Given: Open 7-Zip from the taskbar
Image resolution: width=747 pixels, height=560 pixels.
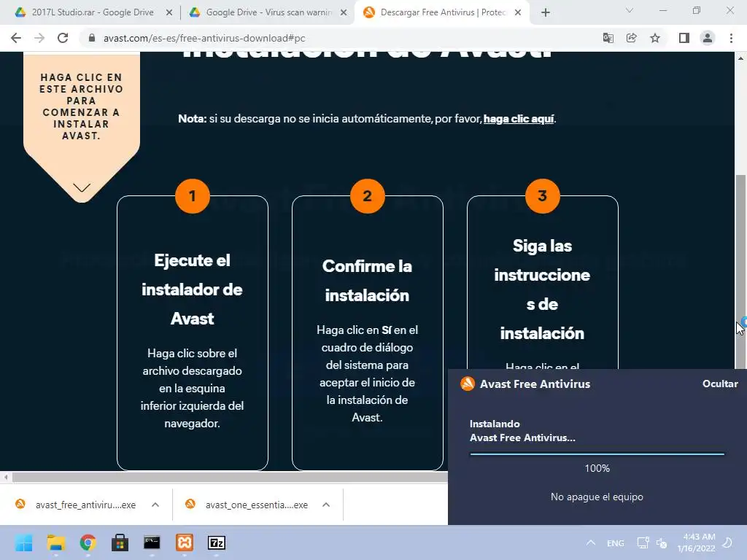Looking at the screenshot, I should click(217, 542).
